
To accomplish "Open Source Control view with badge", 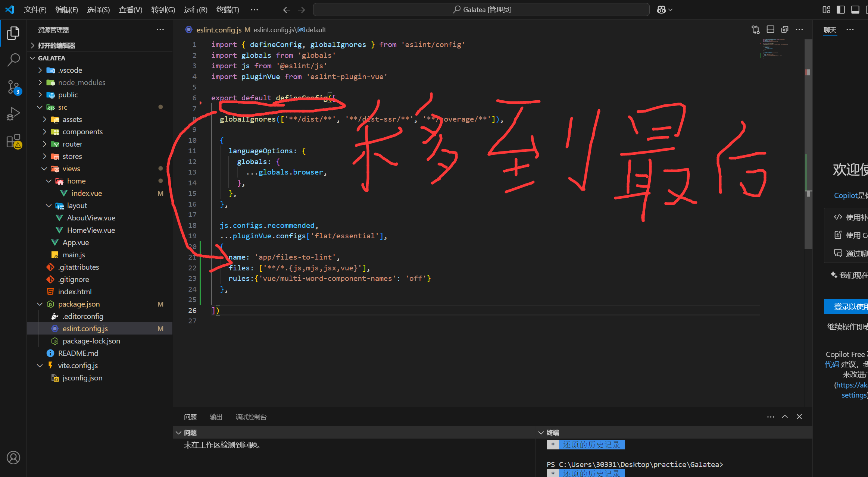I will click(13, 87).
